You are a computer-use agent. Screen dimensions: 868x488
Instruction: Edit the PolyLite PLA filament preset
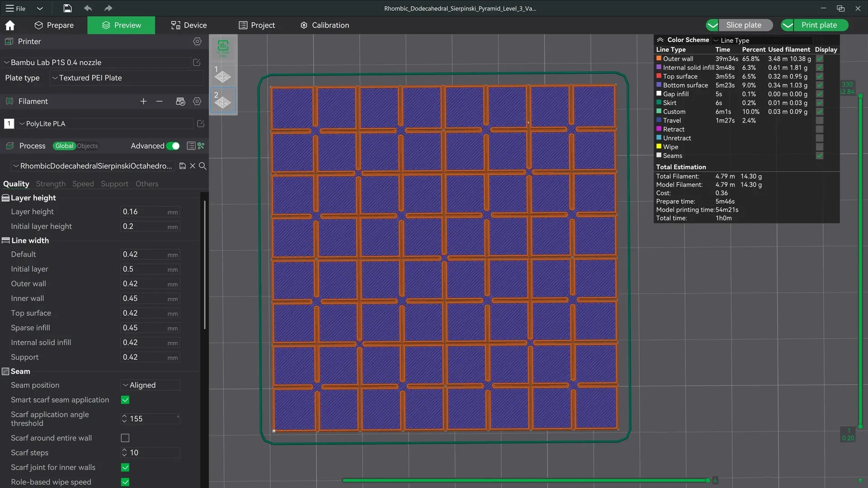(201, 123)
